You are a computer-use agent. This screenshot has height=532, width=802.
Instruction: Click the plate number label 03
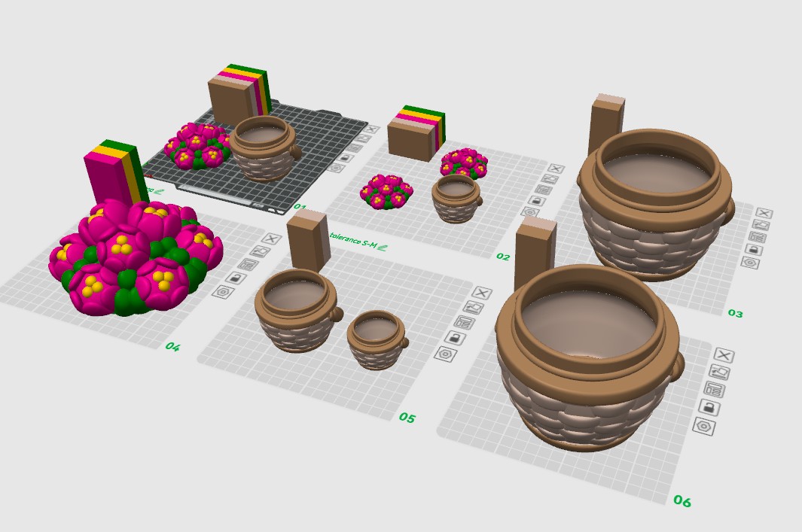pyautogui.click(x=735, y=313)
